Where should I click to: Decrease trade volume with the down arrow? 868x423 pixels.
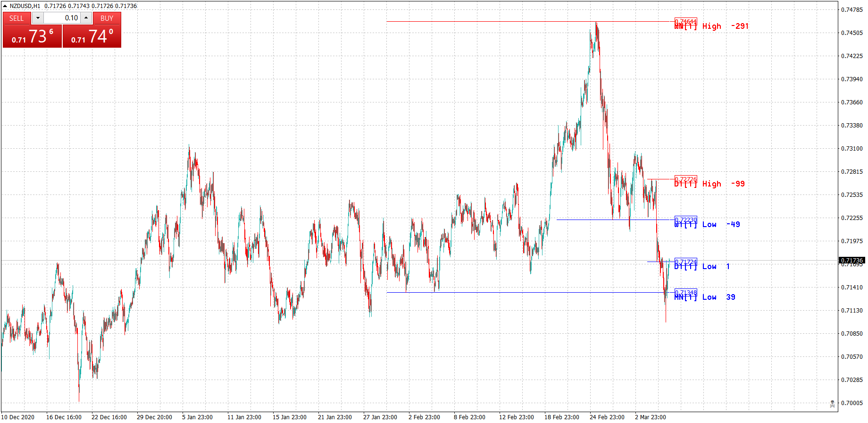point(38,18)
